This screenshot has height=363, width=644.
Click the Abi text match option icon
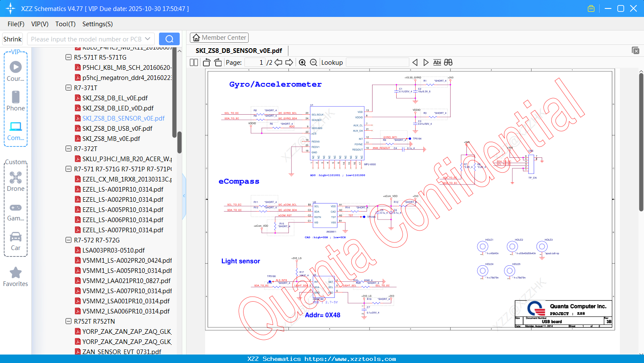click(437, 63)
